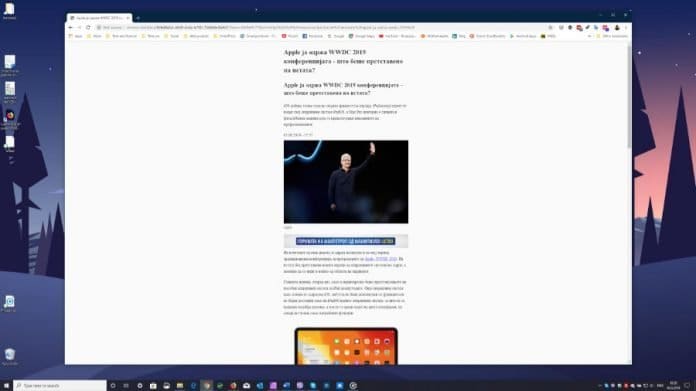
Task: Click the page's vertical scrollbar thumb
Action: (629, 98)
